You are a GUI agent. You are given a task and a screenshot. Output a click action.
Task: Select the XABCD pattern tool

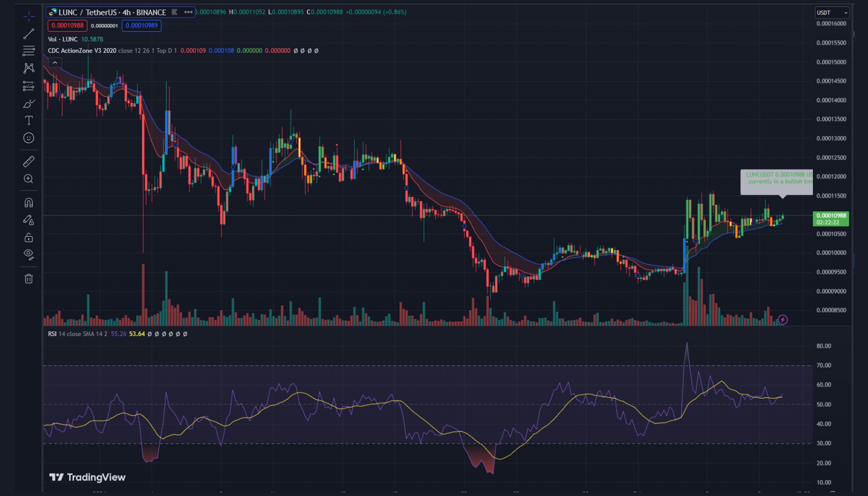point(29,68)
